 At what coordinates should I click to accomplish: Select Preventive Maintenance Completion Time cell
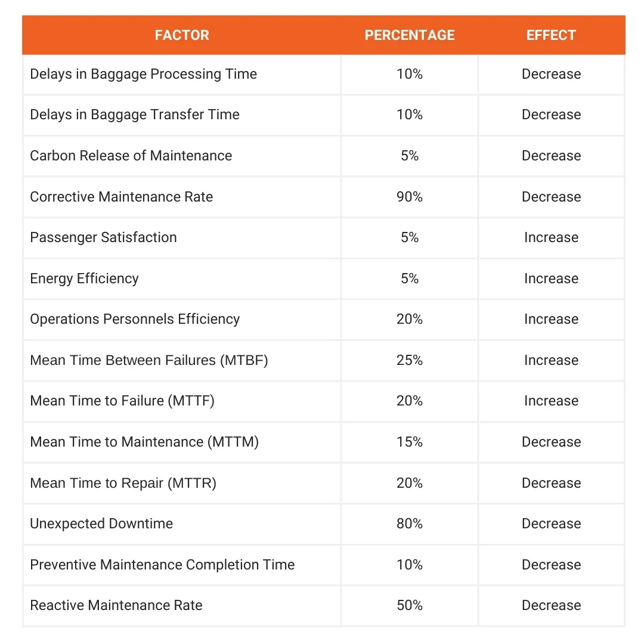(182, 565)
